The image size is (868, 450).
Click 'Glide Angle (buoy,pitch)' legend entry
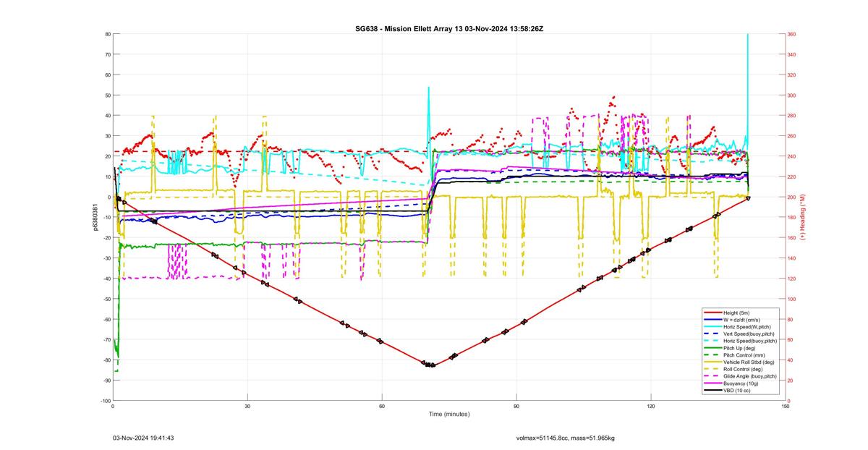[x=750, y=376]
